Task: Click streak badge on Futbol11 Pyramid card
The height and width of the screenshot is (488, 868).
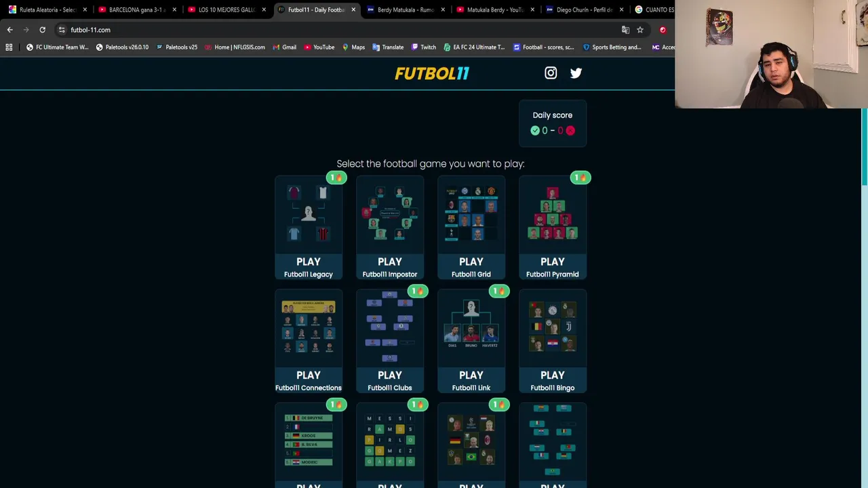Action: 580,178
